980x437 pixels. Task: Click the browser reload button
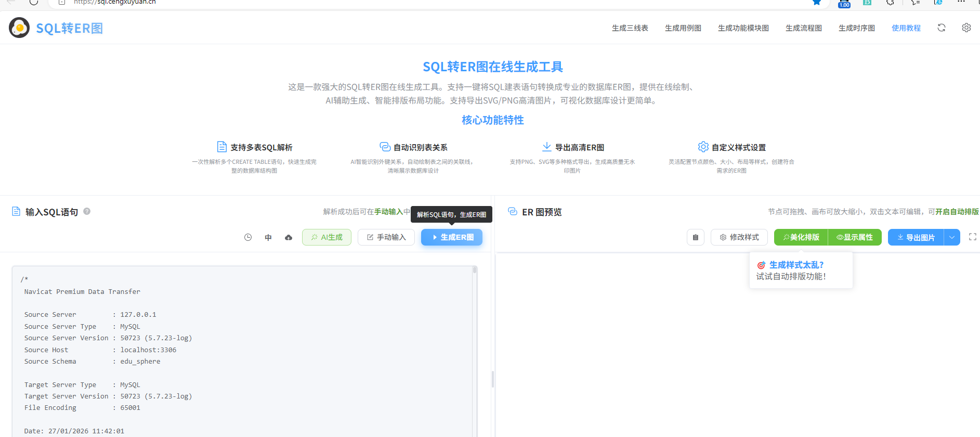click(x=34, y=2)
